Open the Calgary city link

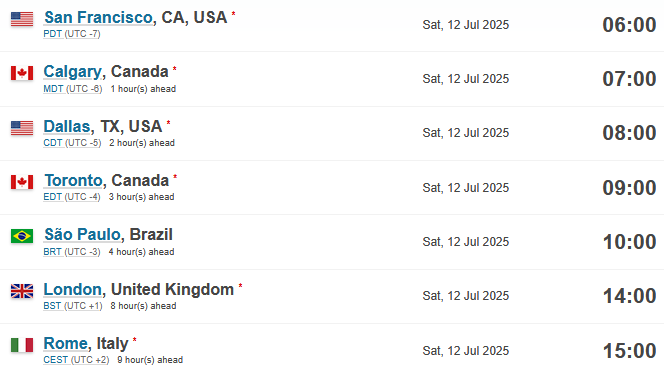[72, 72]
